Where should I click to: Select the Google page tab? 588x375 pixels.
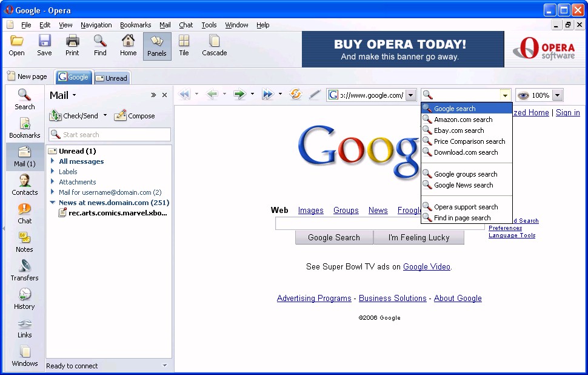coord(73,77)
